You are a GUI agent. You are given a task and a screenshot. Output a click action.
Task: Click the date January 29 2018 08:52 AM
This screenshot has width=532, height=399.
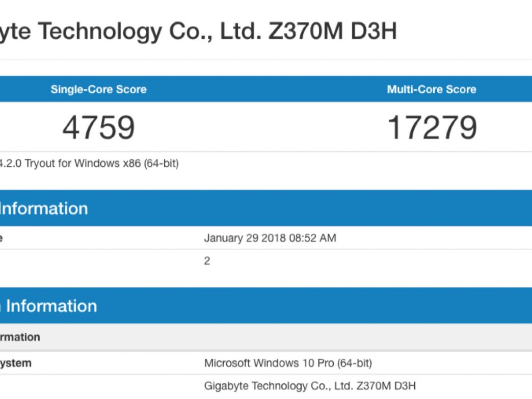(x=270, y=238)
